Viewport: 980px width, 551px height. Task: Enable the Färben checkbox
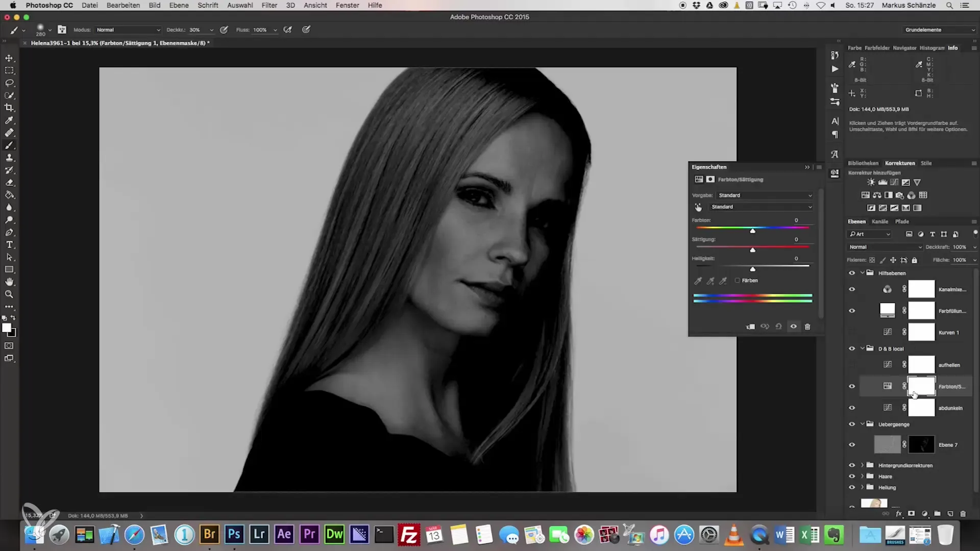click(x=737, y=281)
